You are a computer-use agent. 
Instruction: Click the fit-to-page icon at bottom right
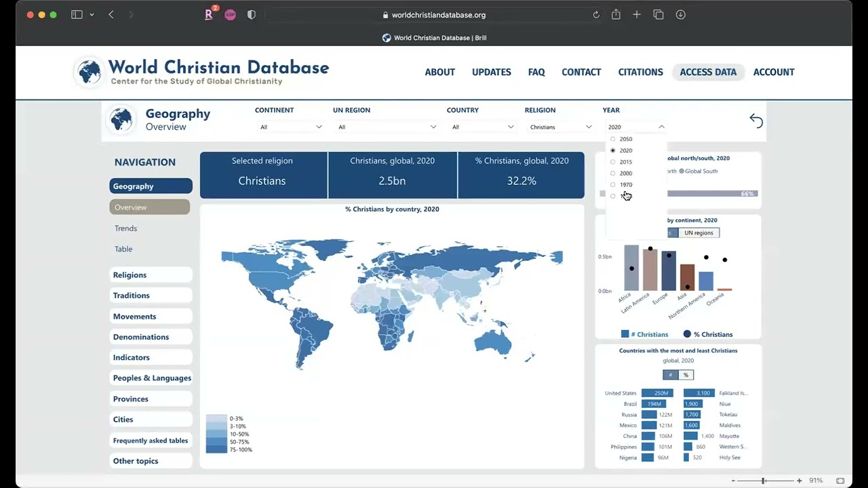point(840,481)
